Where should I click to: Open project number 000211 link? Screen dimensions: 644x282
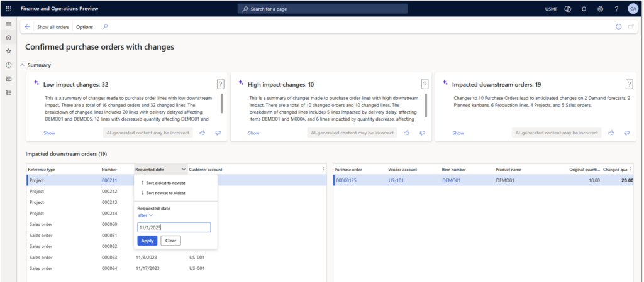tap(109, 180)
